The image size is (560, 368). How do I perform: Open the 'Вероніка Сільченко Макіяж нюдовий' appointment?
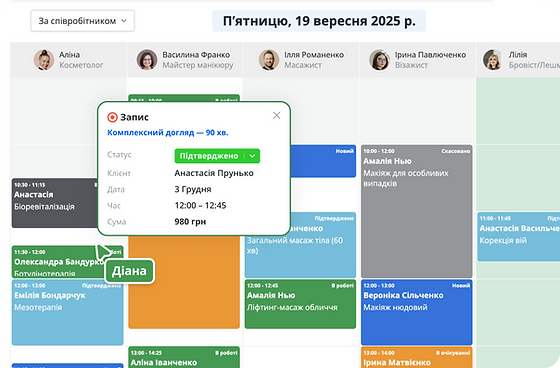point(416,313)
